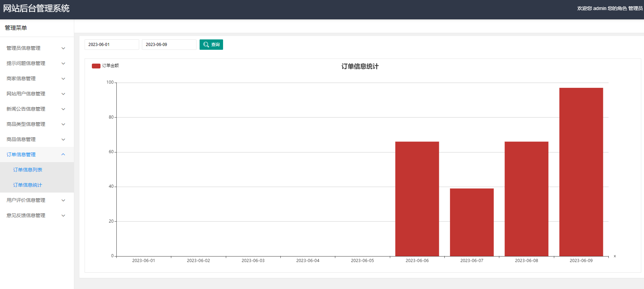Click chevron next to 意见反馈信息管理
The image size is (644, 289).
(x=63, y=216)
